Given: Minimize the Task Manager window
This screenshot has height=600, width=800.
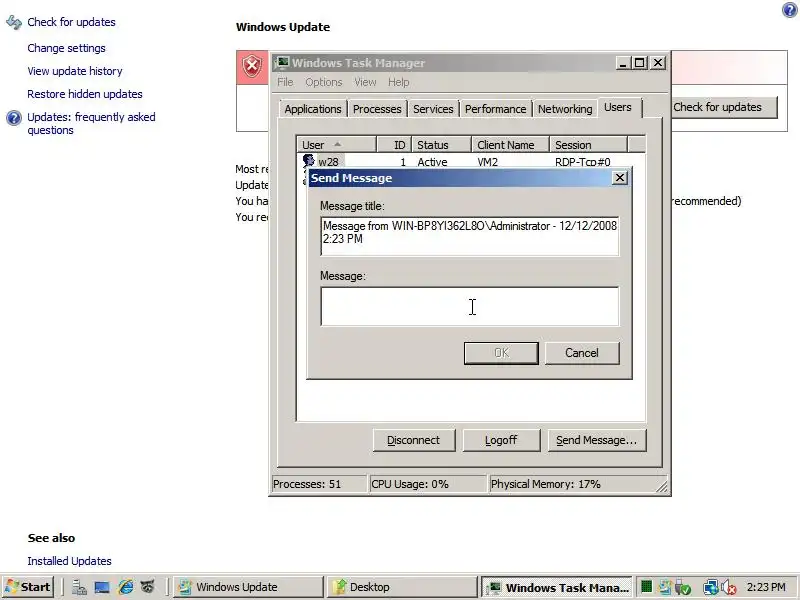Looking at the screenshot, I should [x=622, y=63].
